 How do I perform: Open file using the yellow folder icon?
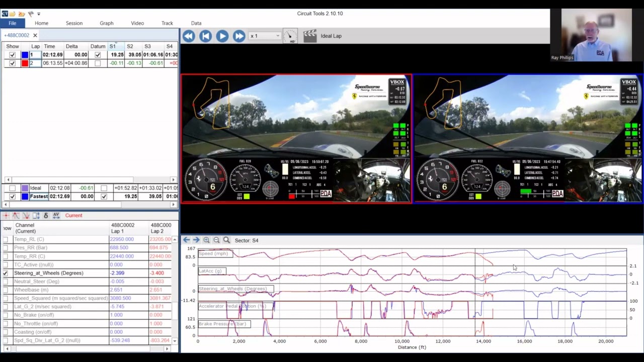(13, 14)
